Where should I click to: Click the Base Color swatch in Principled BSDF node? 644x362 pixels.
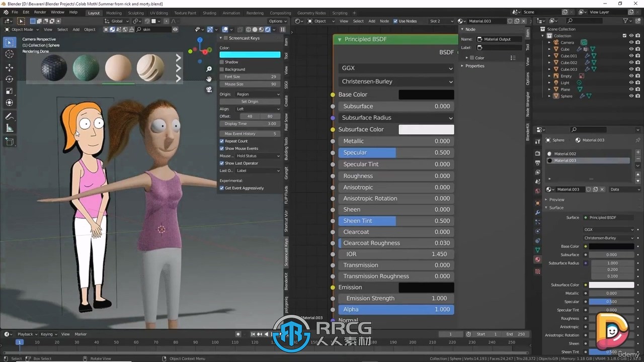click(x=426, y=95)
